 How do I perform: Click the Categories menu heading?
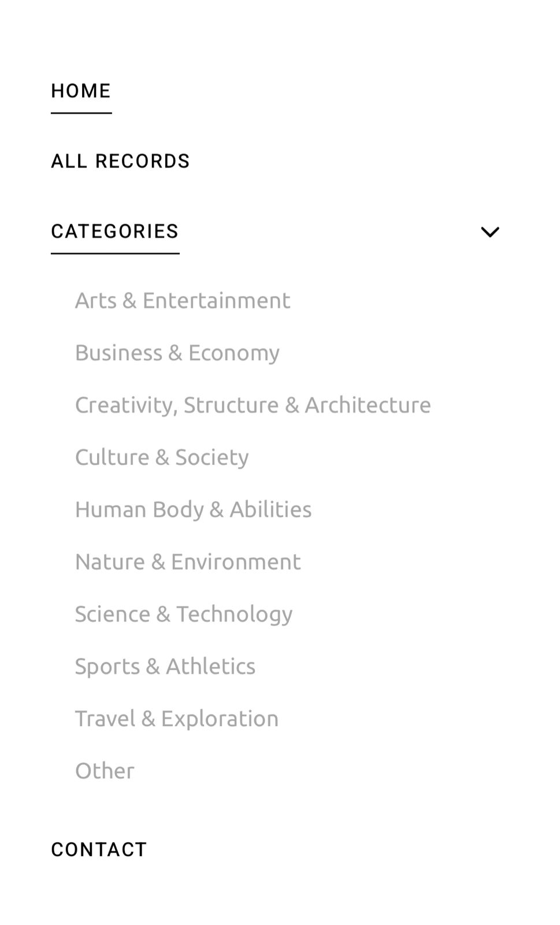[x=115, y=231]
